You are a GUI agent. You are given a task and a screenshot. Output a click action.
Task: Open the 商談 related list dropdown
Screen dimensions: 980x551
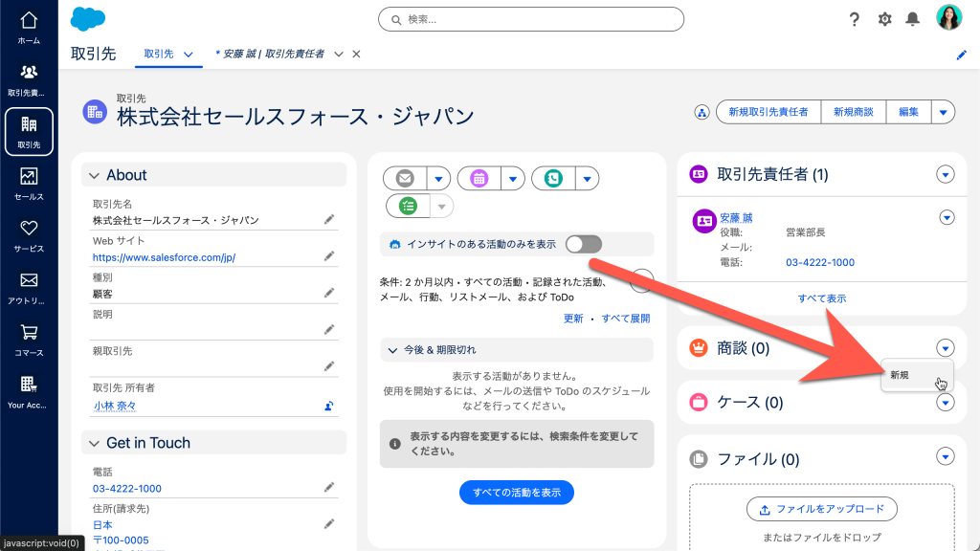tap(945, 348)
